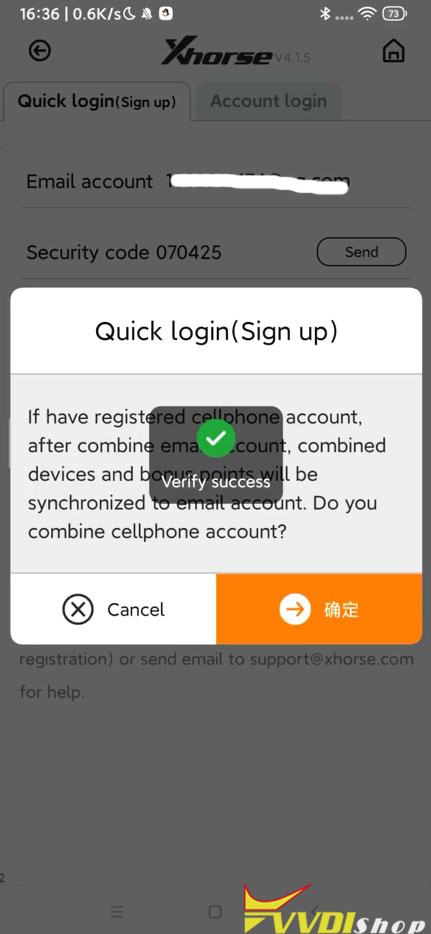Select Quick login(Sign up) tab
Image resolution: width=431 pixels, height=934 pixels.
[x=97, y=101]
